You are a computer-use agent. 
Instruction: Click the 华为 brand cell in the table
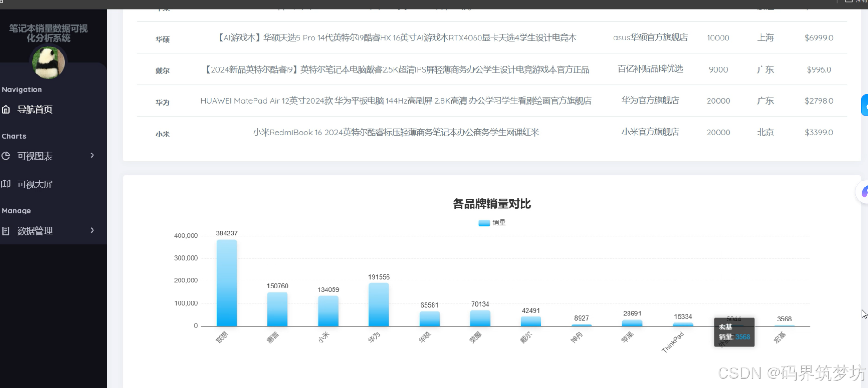click(x=162, y=102)
